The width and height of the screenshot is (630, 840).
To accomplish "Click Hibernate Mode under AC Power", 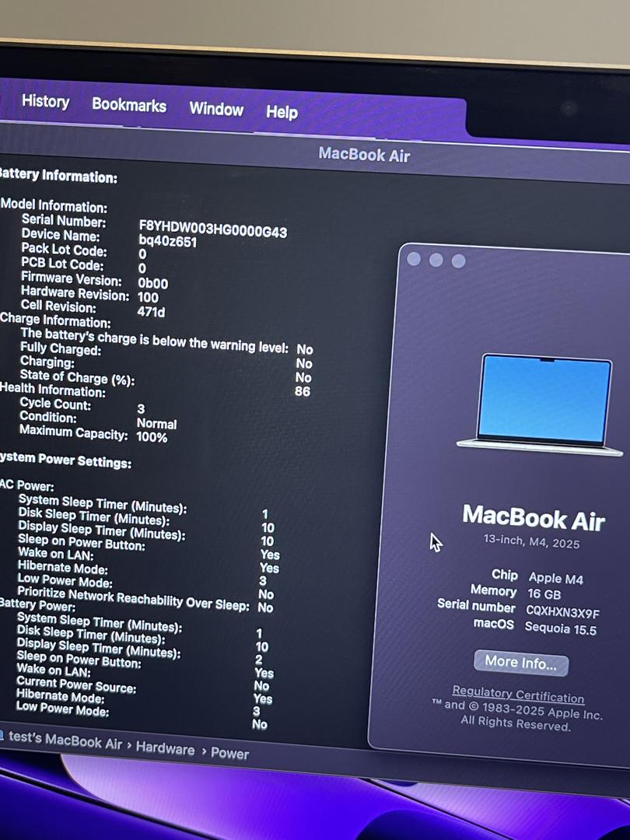I will 63,567.
